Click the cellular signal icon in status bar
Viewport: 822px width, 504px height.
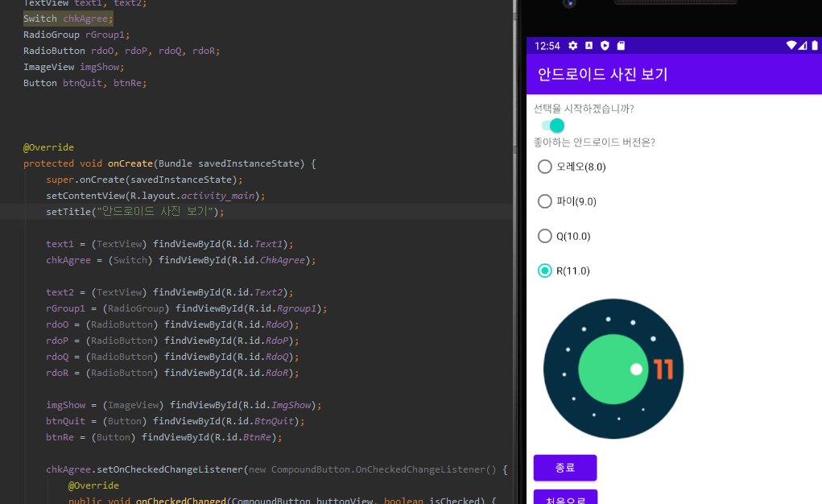tap(803, 46)
